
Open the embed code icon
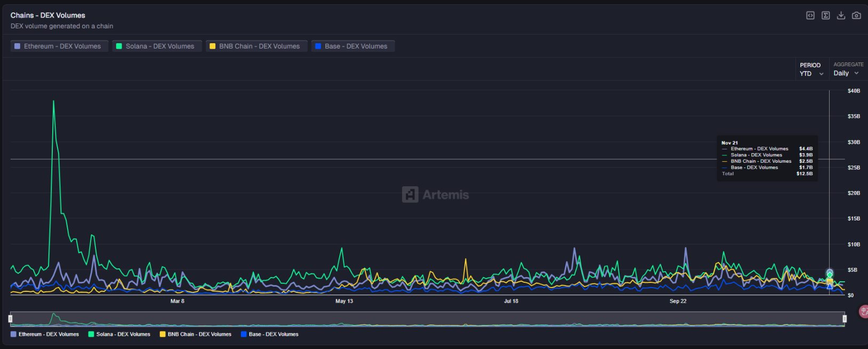(810, 15)
